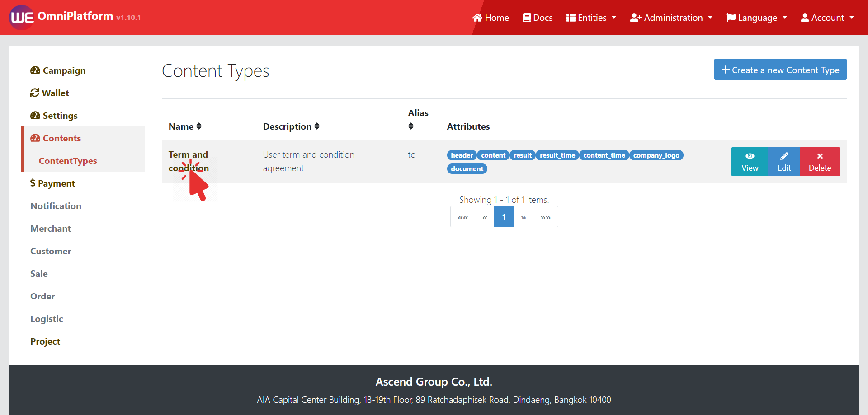868x415 pixels.
Task: Sort the table by Description
Action: [x=291, y=126]
